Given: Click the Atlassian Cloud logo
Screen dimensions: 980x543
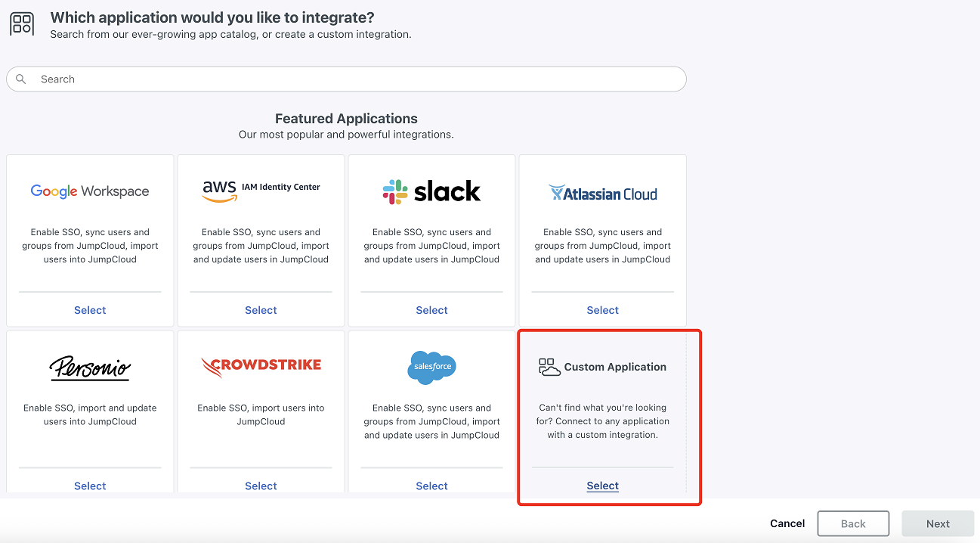Looking at the screenshot, I should (602, 194).
